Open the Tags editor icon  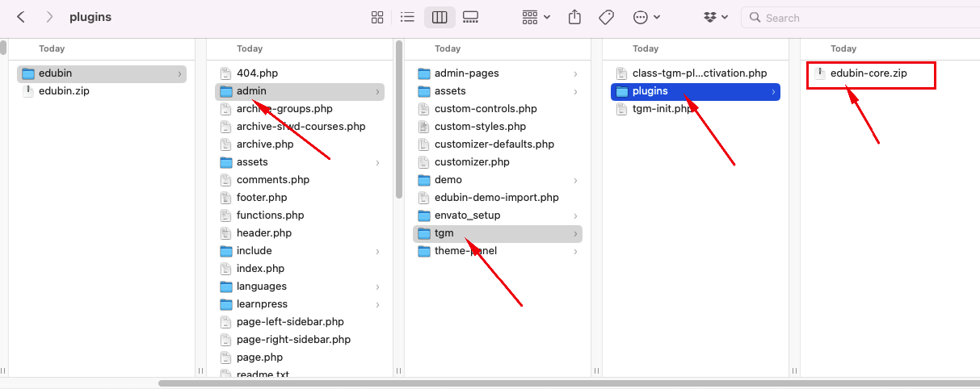[x=606, y=17]
